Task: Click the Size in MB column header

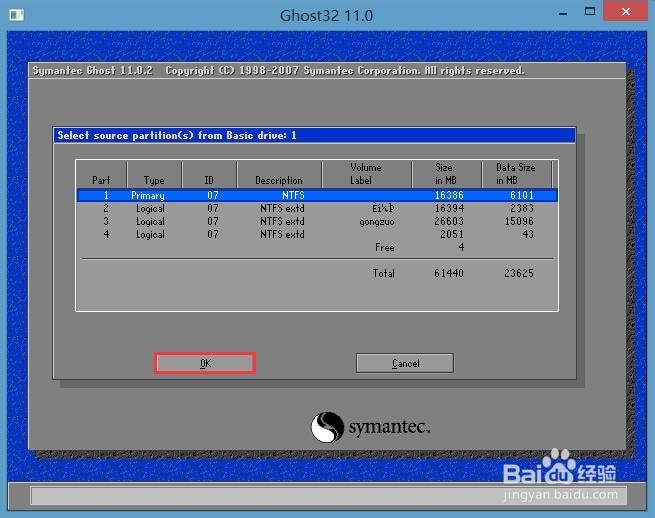Action: point(445,174)
